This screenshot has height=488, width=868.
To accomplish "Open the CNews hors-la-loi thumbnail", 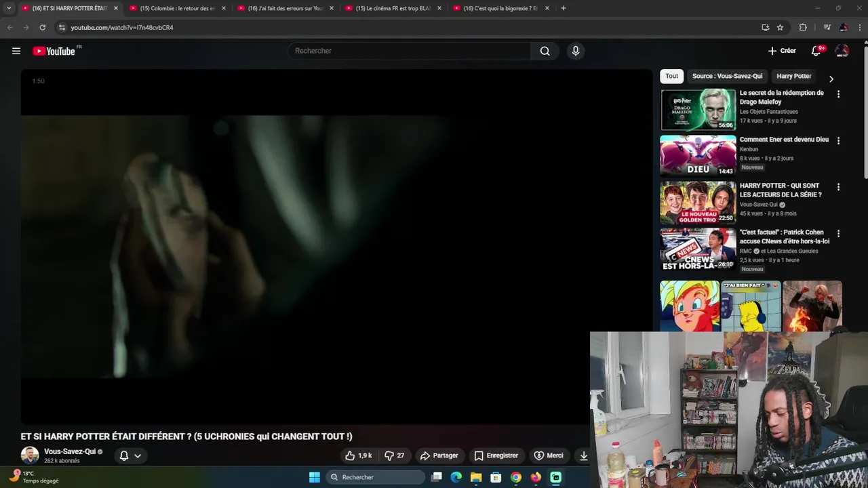I will (698, 249).
